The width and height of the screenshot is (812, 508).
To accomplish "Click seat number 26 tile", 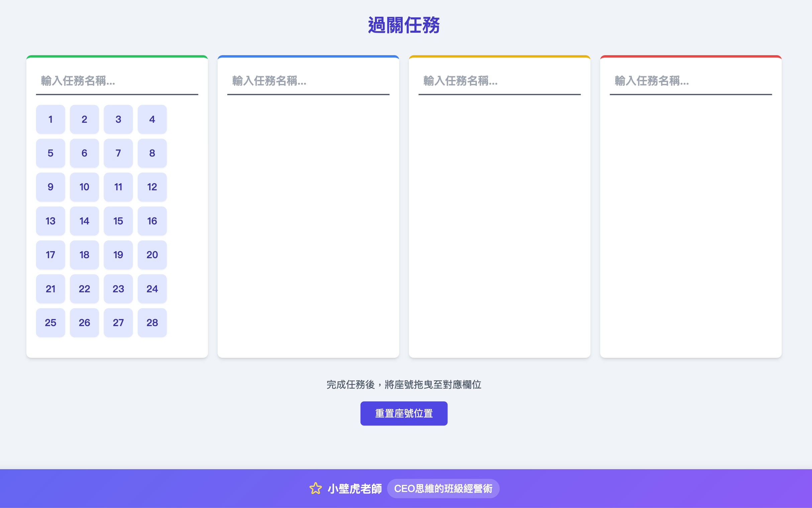I will coord(84,322).
